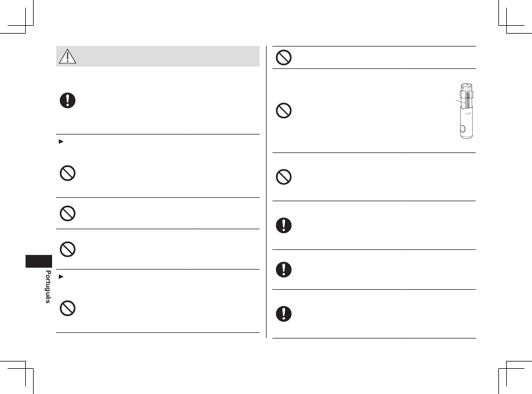532x394 pixels.
Task: Select the middle exclamation icon in the right column
Action: tap(284, 270)
